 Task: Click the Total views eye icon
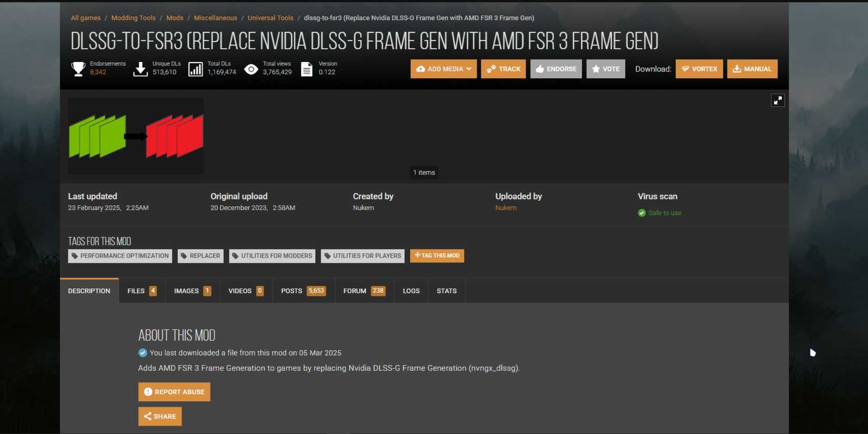click(251, 69)
